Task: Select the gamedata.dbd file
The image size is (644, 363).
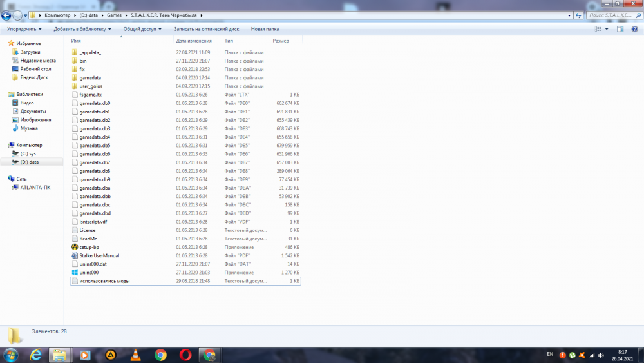Action: click(x=185, y=213)
